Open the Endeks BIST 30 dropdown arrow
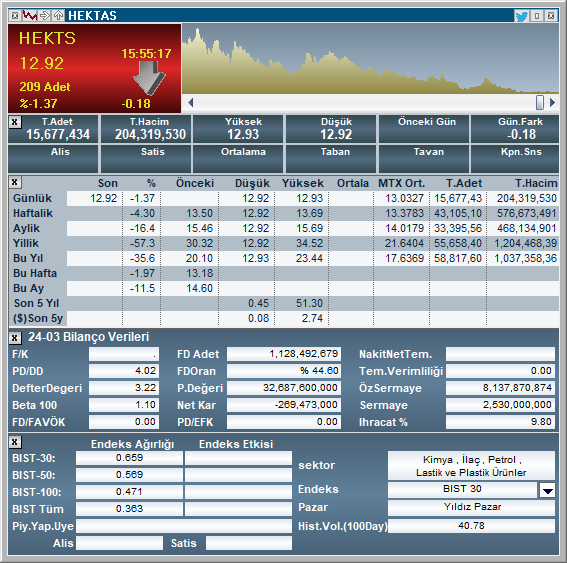The height and width of the screenshot is (563, 567). pyautogui.click(x=547, y=490)
